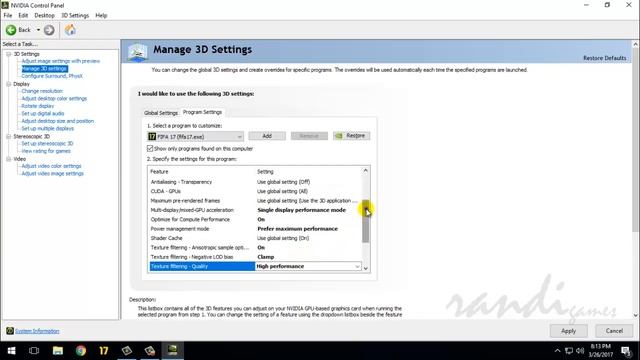This screenshot has height=360, width=640.
Task: Click the Restore button with NVIDIA logo
Action: click(351, 136)
